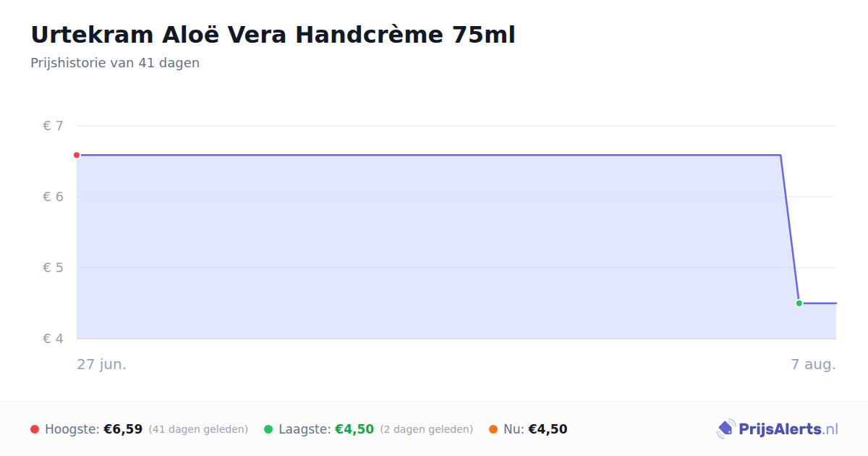Click the red Hoogste legend dot
This screenshot has height=456, width=868.
[x=35, y=429]
